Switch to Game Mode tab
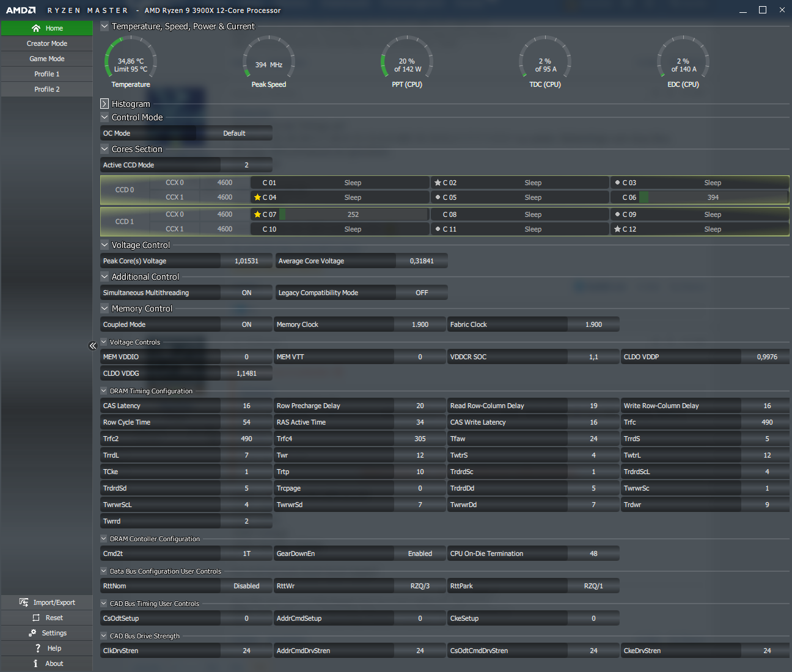 coord(47,59)
